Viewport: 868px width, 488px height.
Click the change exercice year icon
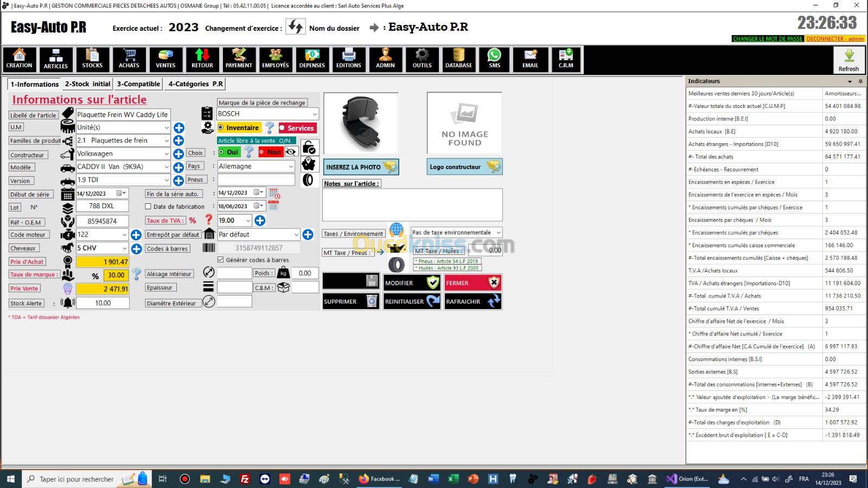coord(296,27)
